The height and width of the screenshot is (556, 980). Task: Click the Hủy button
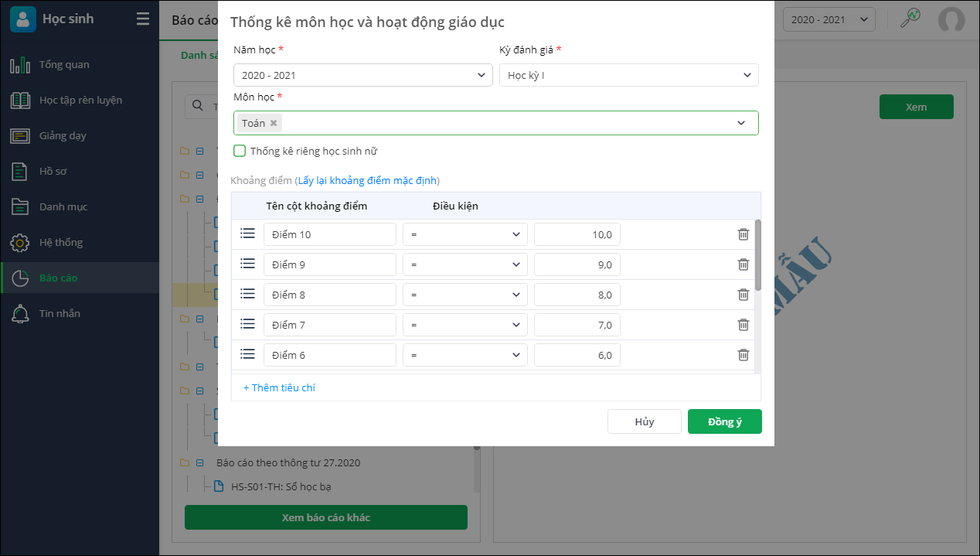[x=644, y=421]
